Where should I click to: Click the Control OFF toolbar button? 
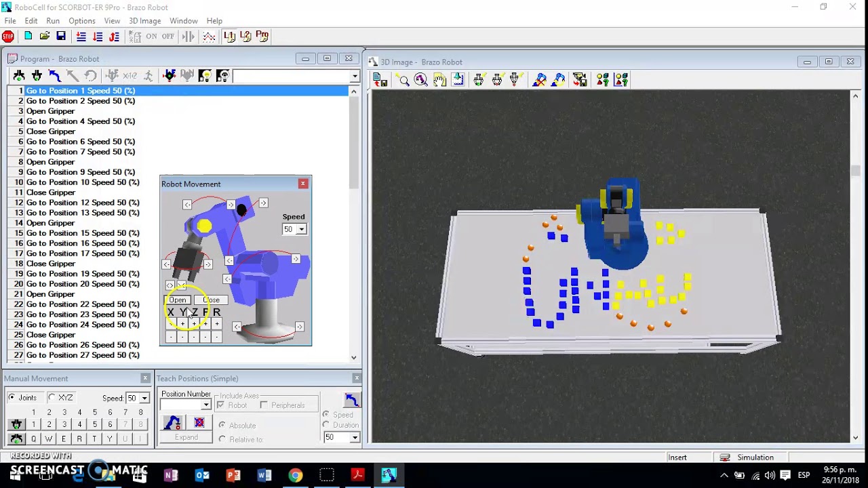[x=168, y=37]
